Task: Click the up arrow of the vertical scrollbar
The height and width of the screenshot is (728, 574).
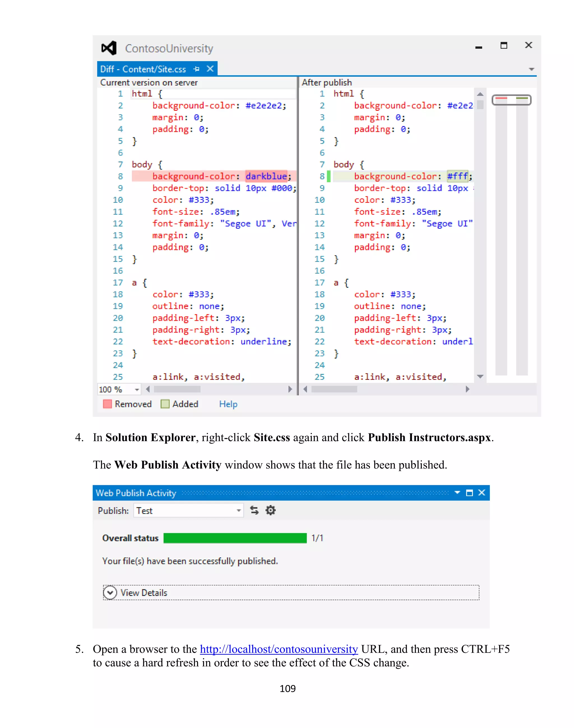Action: (480, 94)
